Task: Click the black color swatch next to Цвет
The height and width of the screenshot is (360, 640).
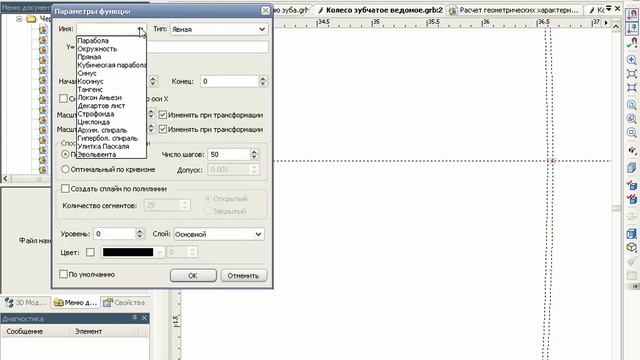Action: 128,252
